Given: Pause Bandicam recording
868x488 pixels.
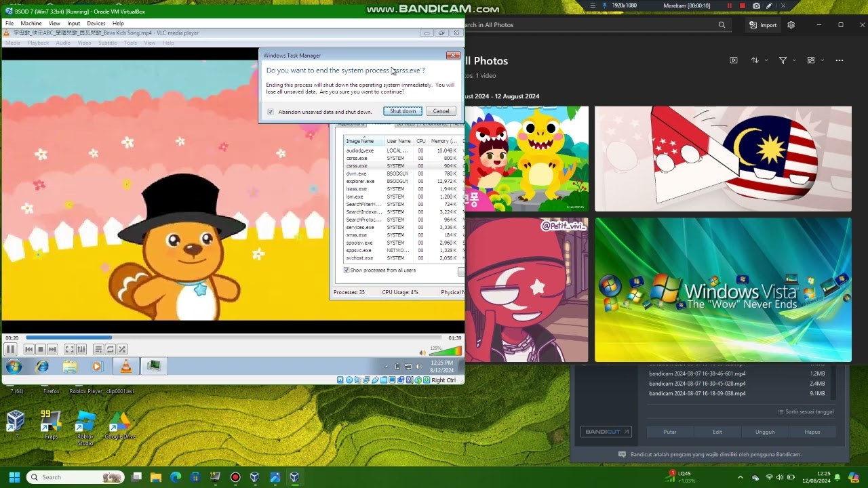Looking at the screenshot, I should pos(730,5).
